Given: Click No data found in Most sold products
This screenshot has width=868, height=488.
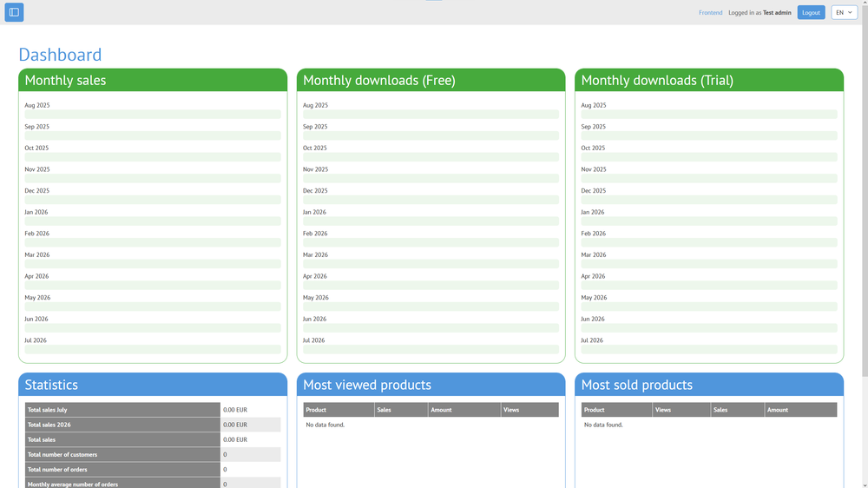Looking at the screenshot, I should pos(603,425).
